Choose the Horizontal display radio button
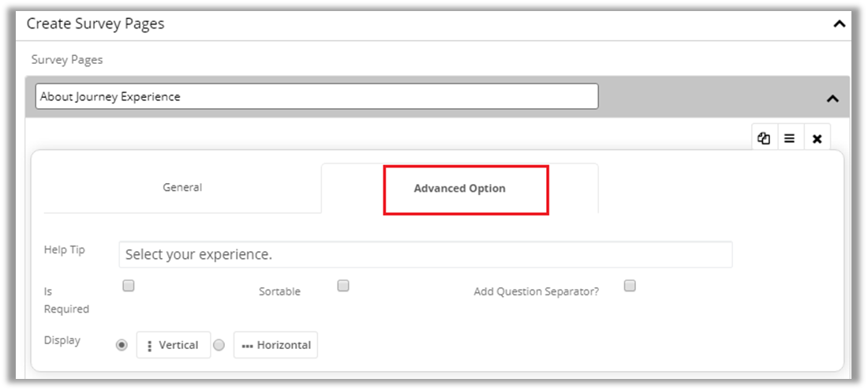868x390 pixels. pos(219,345)
